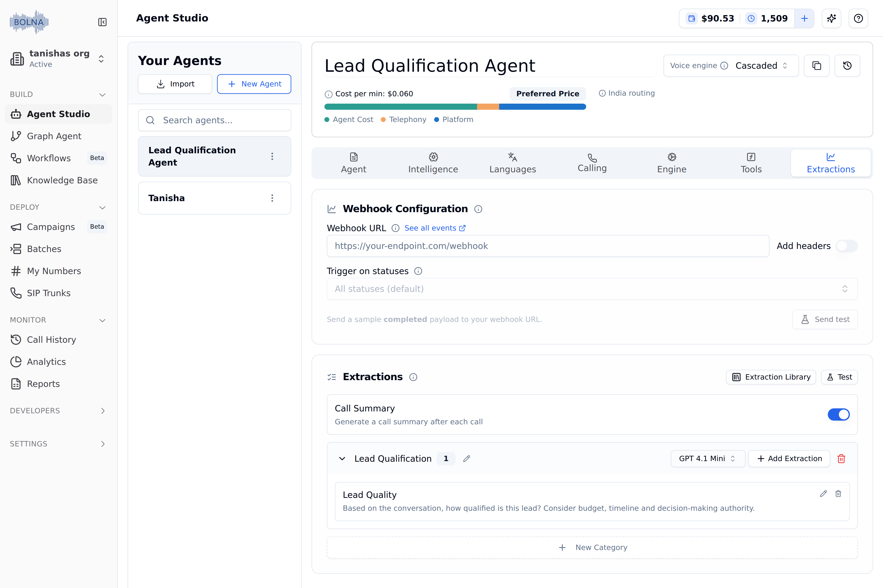
Task: Click the Webhook URL input field
Action: (548, 246)
